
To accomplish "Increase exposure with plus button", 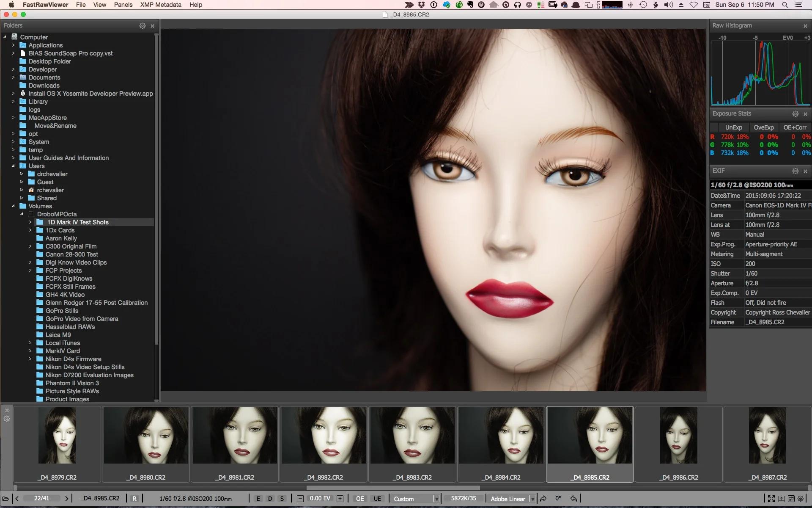I will click(x=340, y=499).
